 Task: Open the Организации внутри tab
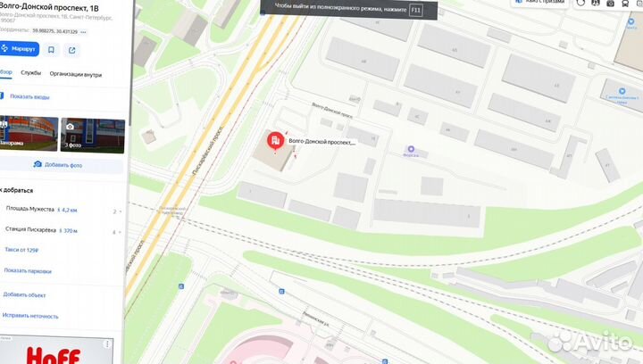pos(75,75)
